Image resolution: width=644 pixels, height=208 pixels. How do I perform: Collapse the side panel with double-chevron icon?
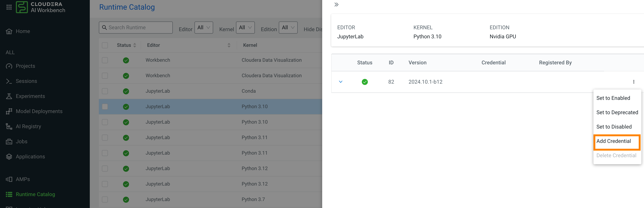click(x=336, y=5)
